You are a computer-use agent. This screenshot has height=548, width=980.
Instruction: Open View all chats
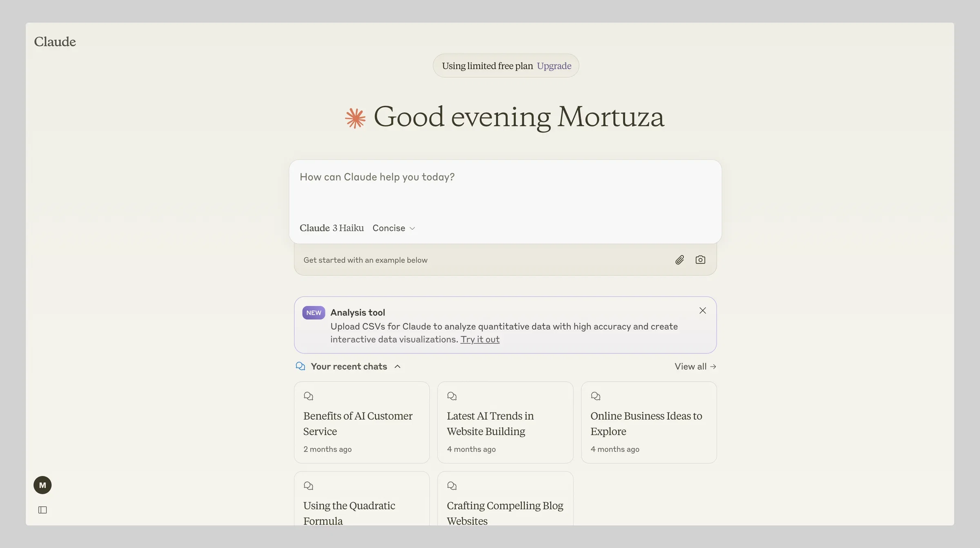(x=695, y=367)
